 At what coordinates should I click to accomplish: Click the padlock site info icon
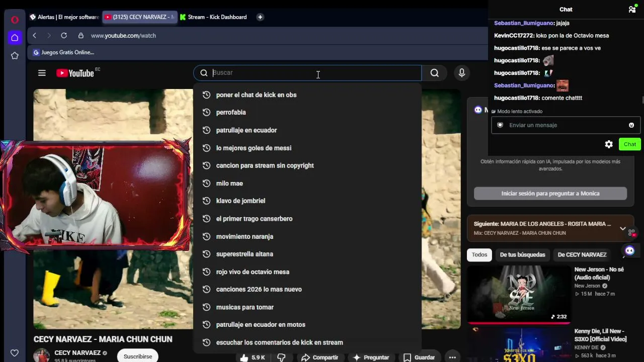click(80, 36)
